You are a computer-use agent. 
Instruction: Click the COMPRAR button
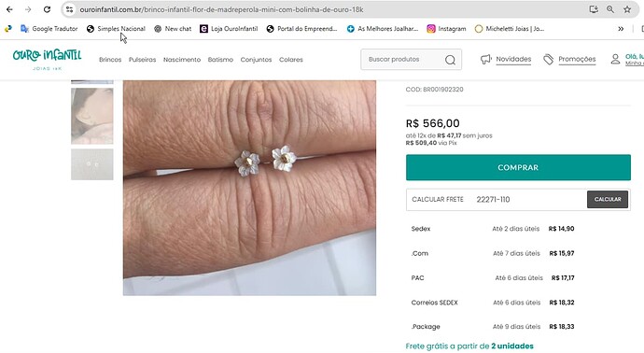click(518, 167)
